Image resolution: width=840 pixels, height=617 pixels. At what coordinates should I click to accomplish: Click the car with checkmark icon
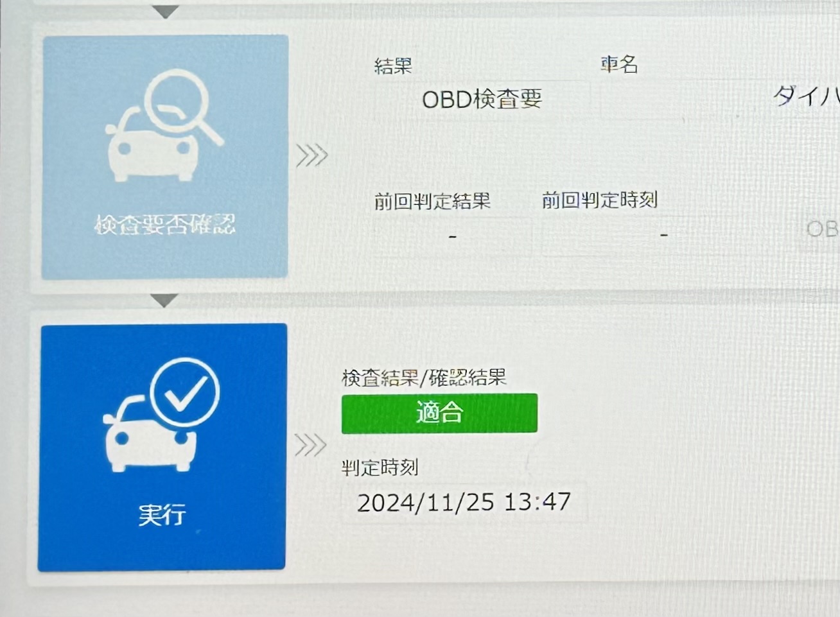[x=161, y=416]
